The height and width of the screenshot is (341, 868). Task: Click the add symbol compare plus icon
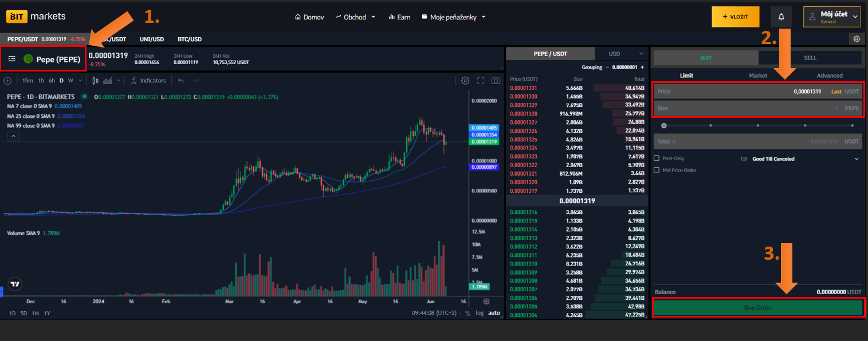click(x=7, y=81)
